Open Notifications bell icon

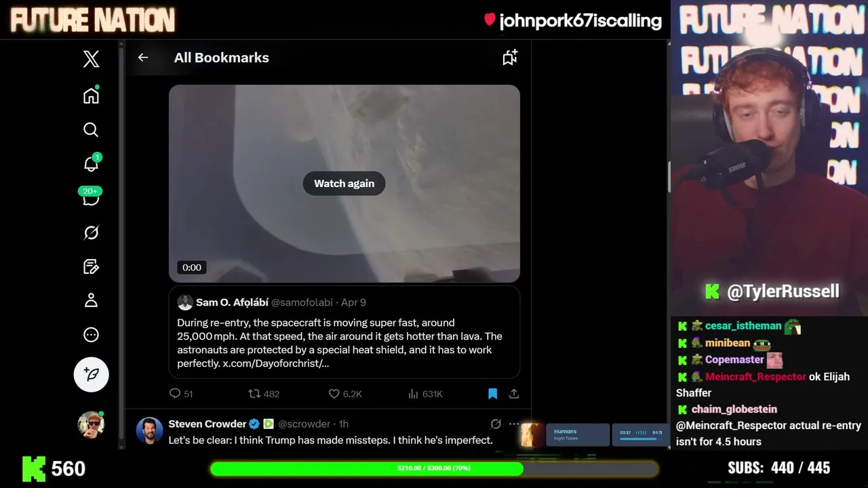click(92, 163)
